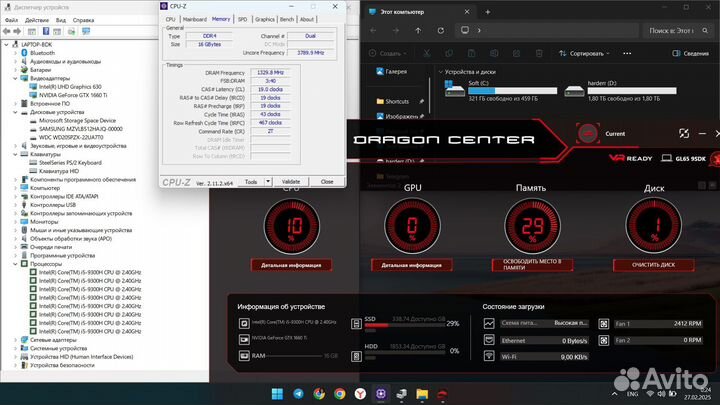
Task: Click the Explorer refresh icon
Action: pos(441,30)
